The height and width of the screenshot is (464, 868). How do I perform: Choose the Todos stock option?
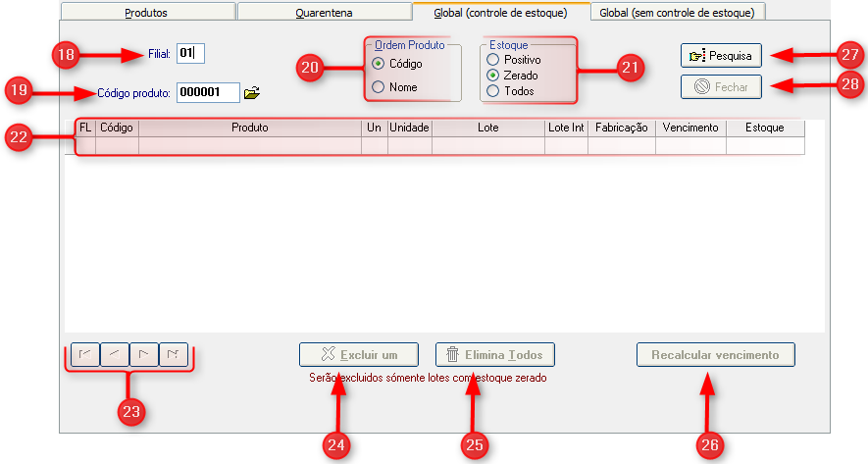492,91
